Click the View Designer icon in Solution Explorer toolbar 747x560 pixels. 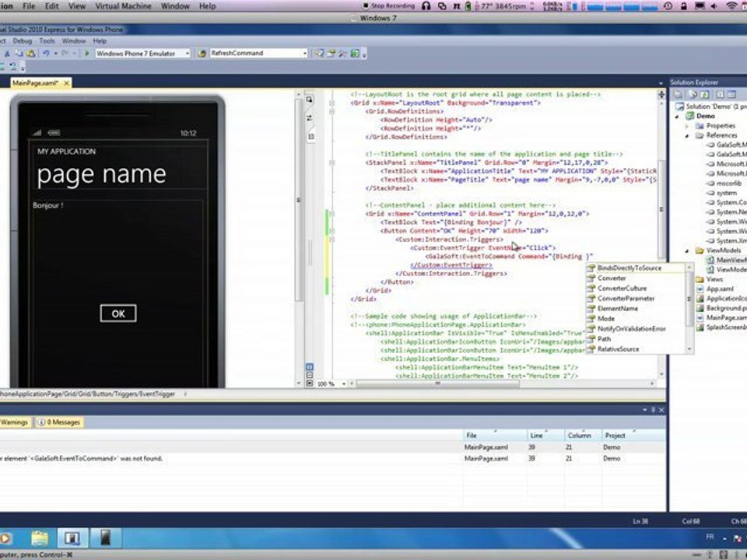tap(731, 94)
